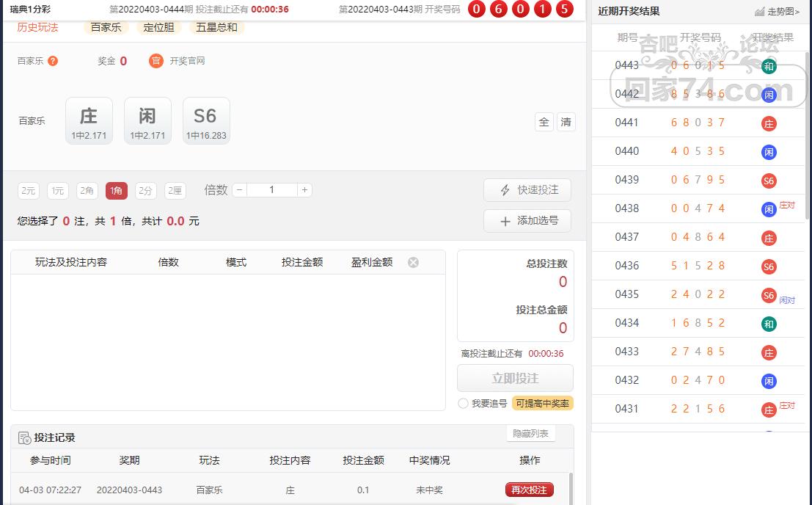
Task: Click the red ball 5 in 开奖号码
Action: [565, 9]
